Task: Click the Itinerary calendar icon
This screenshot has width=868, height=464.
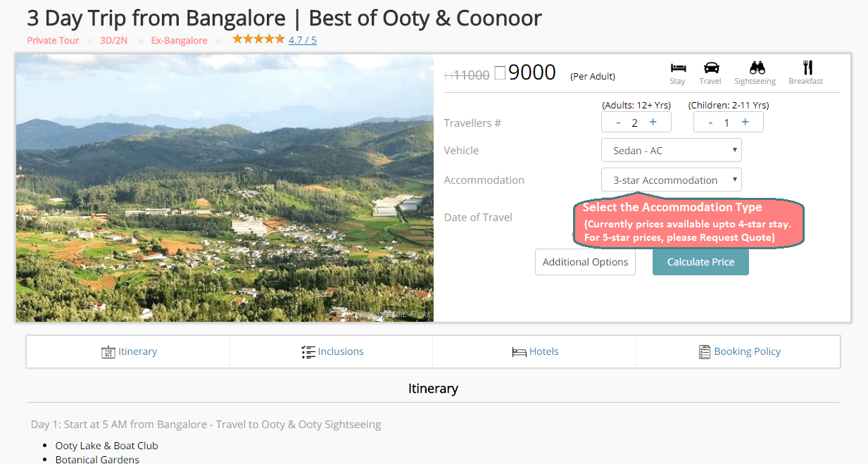Action: coord(108,352)
